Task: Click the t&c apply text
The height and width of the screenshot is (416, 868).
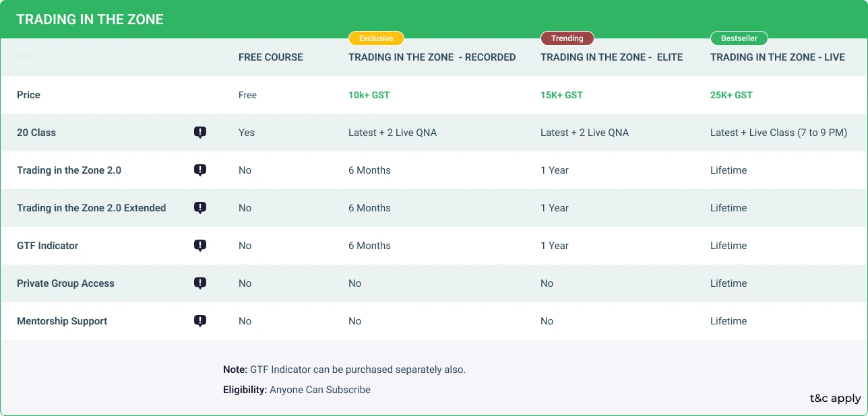Action: [835, 398]
